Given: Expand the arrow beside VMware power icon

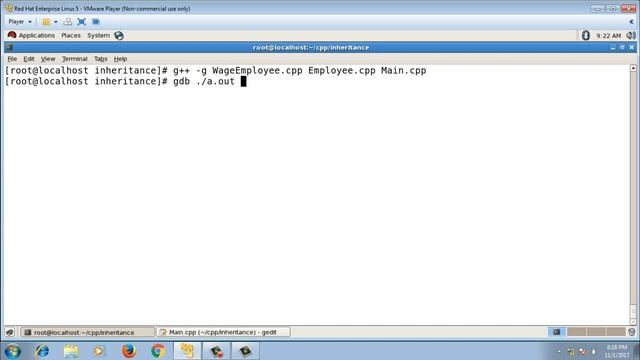Looking at the screenshot, I should coord(56,22).
